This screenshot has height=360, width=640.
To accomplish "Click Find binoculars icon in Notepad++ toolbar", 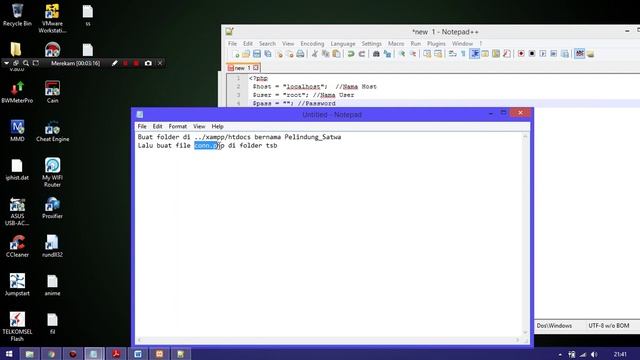I will point(376,54).
